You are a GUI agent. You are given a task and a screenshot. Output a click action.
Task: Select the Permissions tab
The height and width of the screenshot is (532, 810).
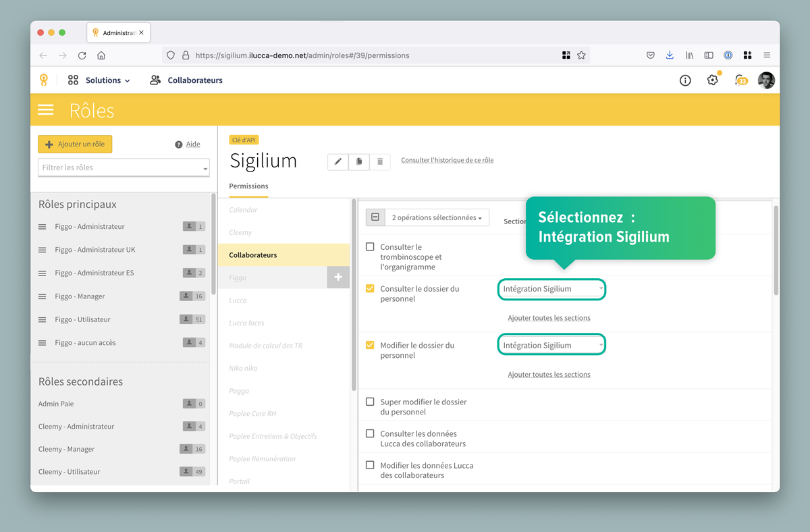tap(248, 186)
